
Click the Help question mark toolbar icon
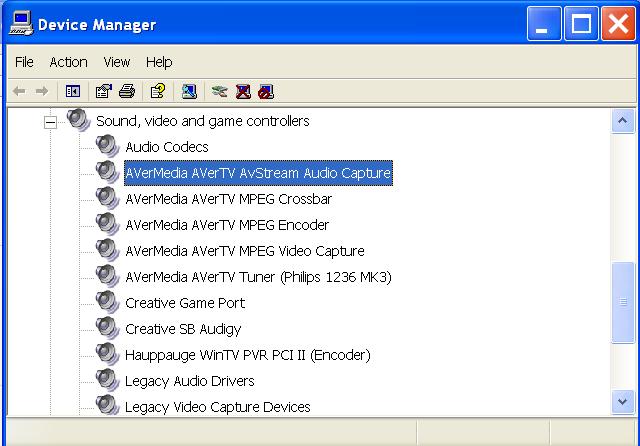point(158,91)
